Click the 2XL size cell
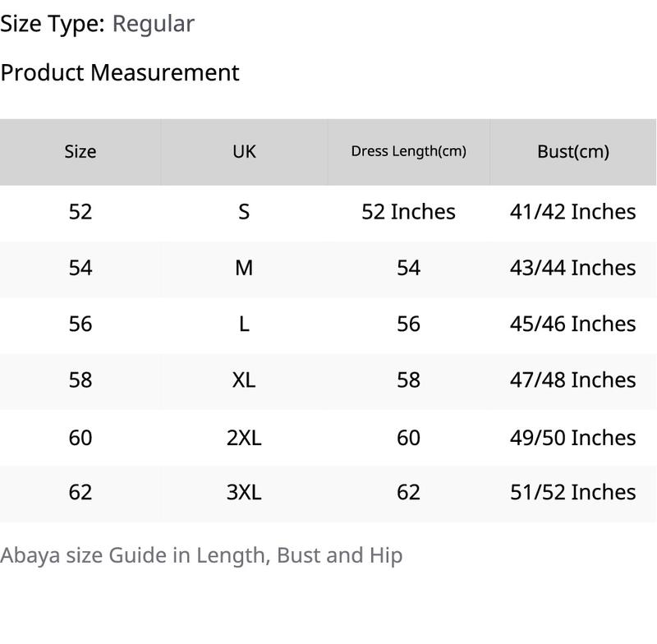657x644 pixels. point(244,437)
